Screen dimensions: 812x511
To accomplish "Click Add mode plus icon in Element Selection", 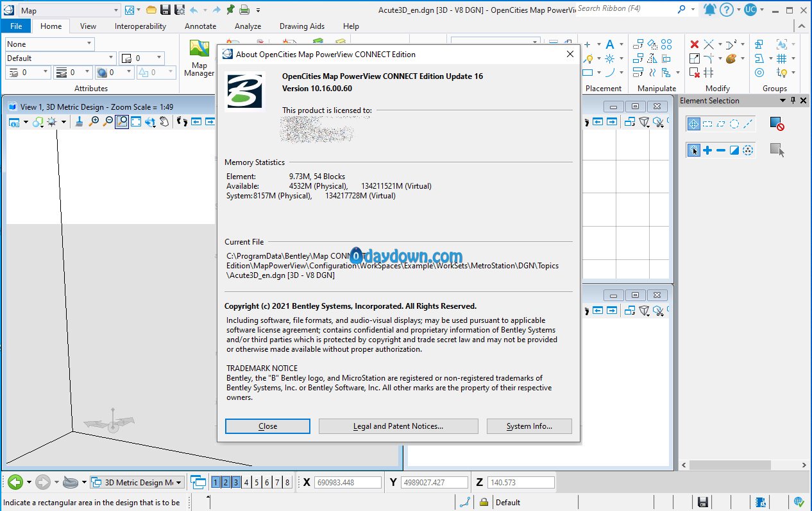I will click(x=707, y=150).
